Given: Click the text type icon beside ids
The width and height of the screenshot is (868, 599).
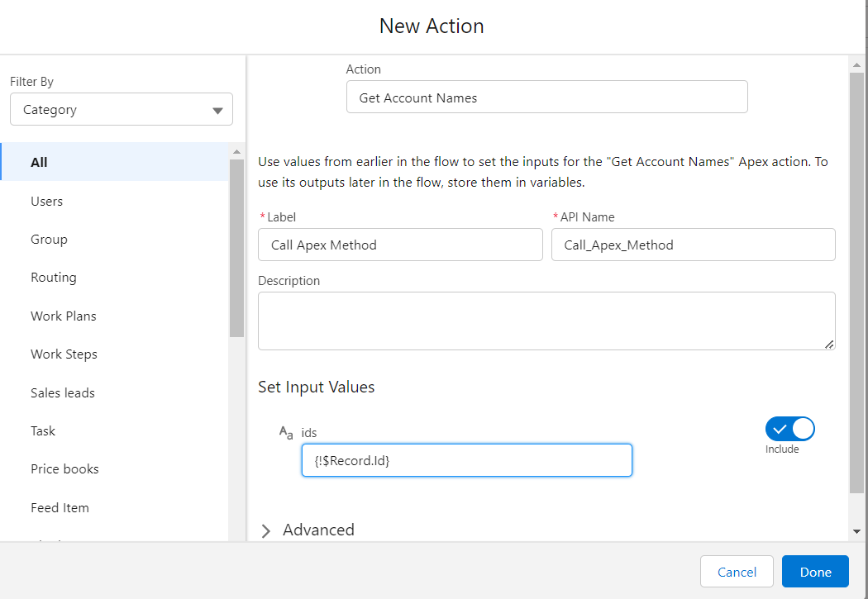Looking at the screenshot, I should pyautogui.click(x=285, y=433).
